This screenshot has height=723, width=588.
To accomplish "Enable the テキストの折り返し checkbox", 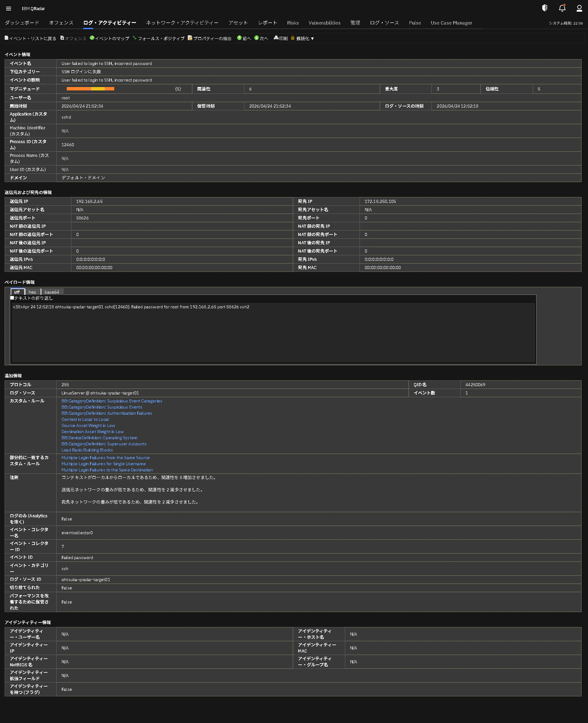I will pyautogui.click(x=12, y=298).
